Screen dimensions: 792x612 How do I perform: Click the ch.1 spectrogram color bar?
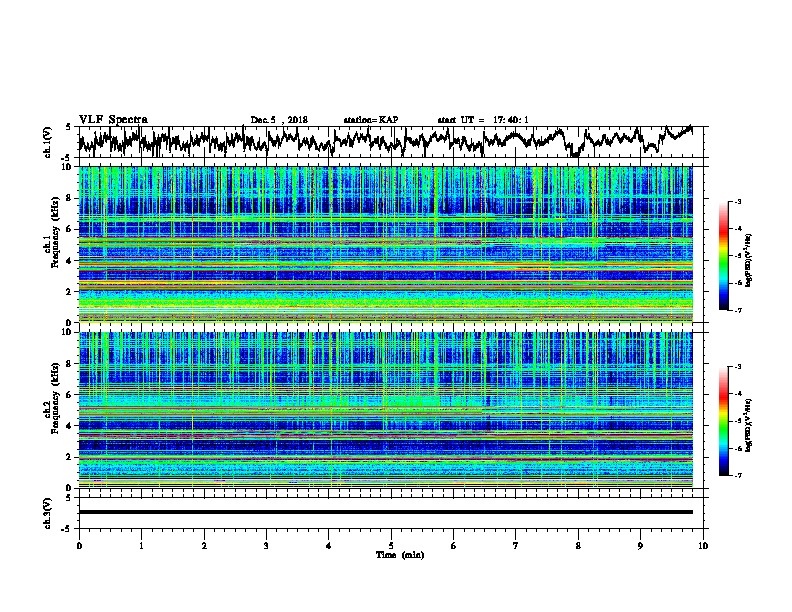(x=723, y=256)
